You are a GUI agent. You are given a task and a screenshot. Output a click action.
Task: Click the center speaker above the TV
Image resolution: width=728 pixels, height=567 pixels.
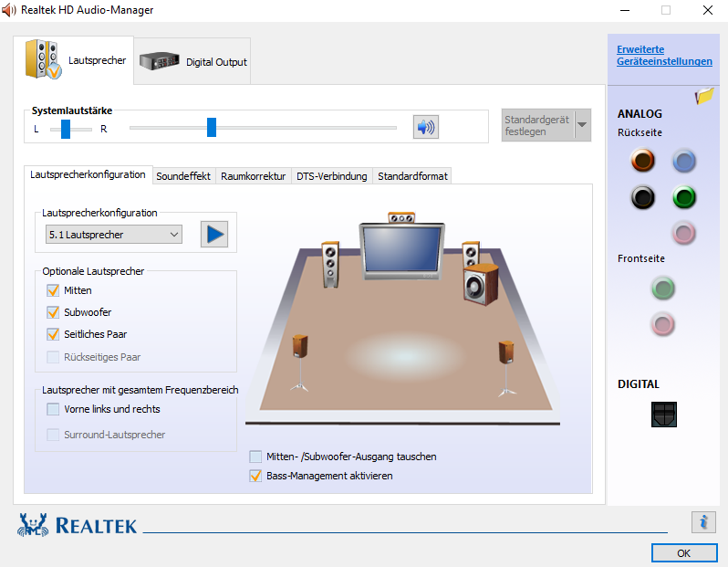(401, 217)
